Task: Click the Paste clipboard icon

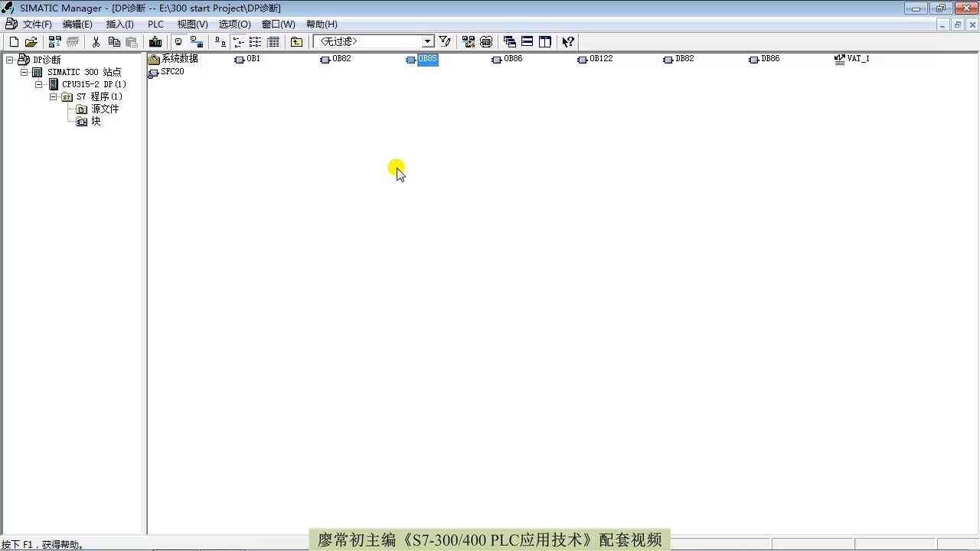Action: pos(132,42)
